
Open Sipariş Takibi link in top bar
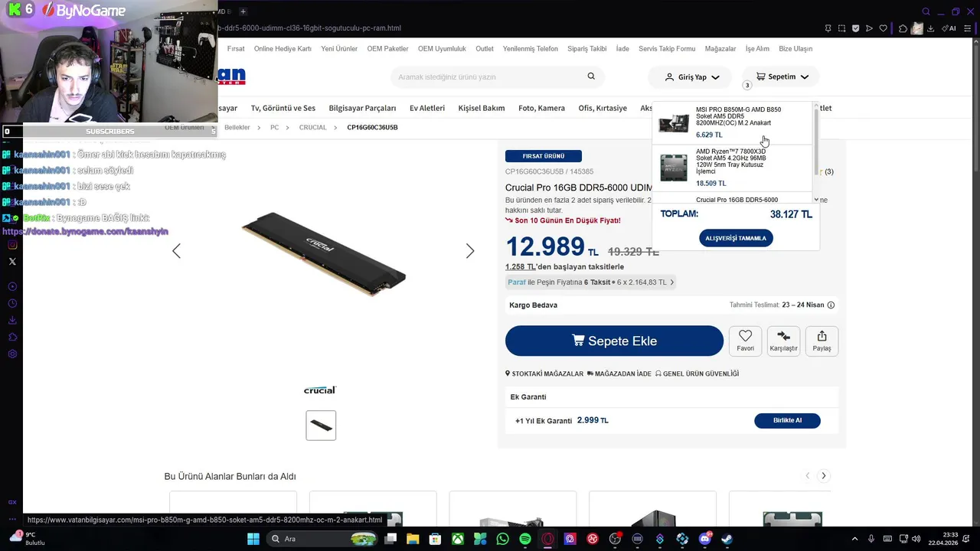(x=587, y=48)
